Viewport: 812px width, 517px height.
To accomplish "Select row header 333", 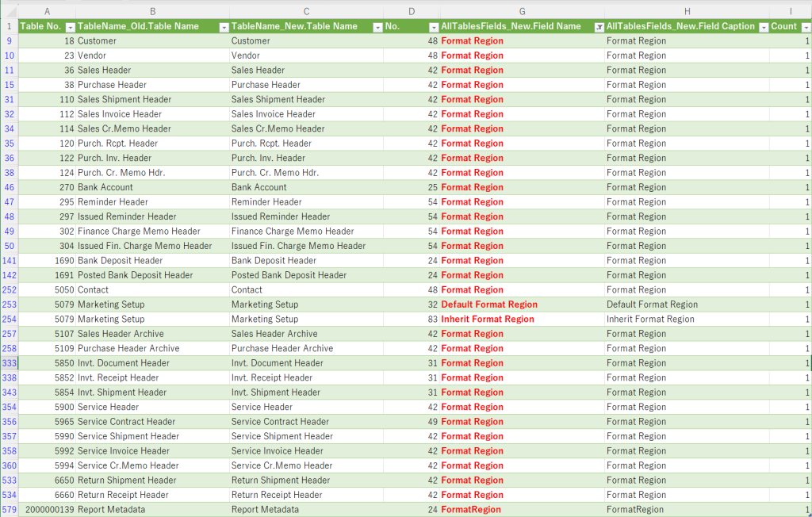I will 10,363.
